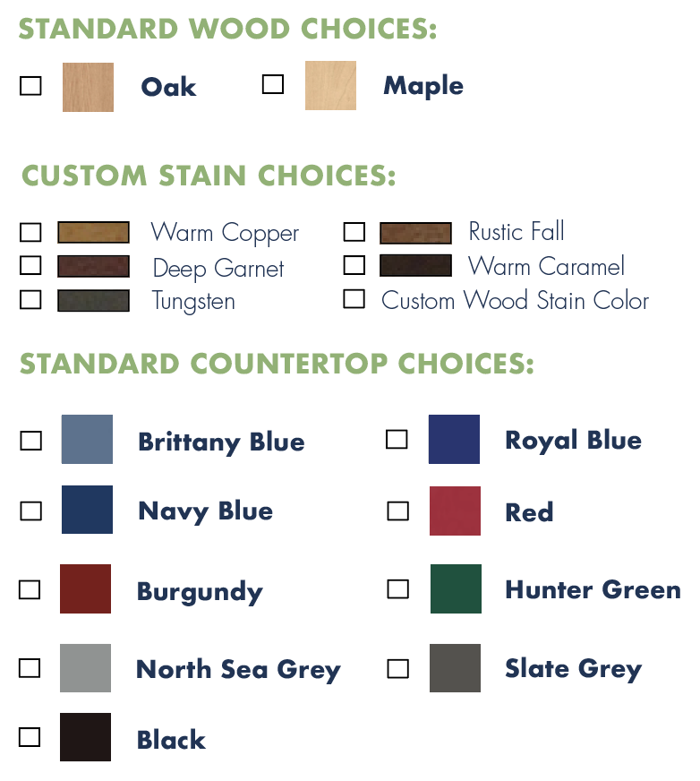The width and height of the screenshot is (700, 781).
Task: Check the Custom Wood Stain Color box
Action: pyautogui.click(x=354, y=299)
